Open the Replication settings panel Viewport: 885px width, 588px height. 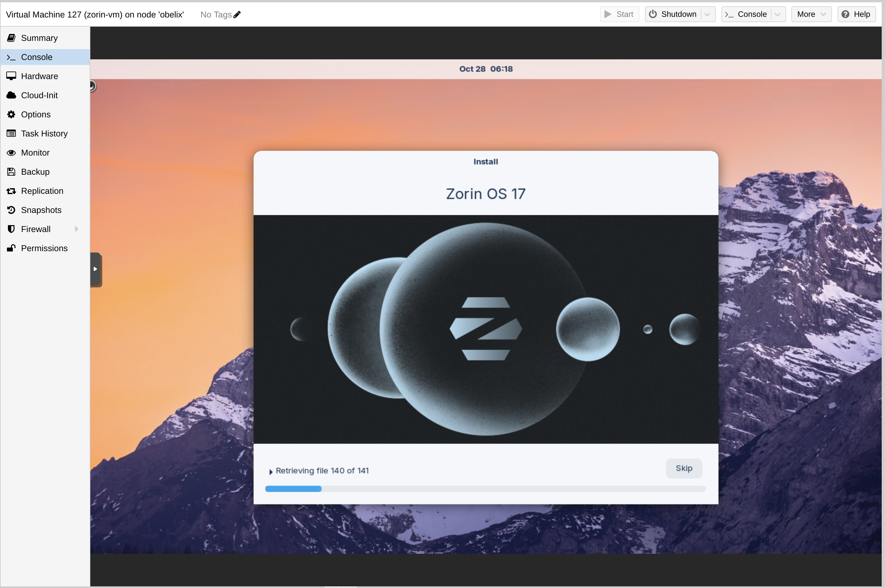41,190
